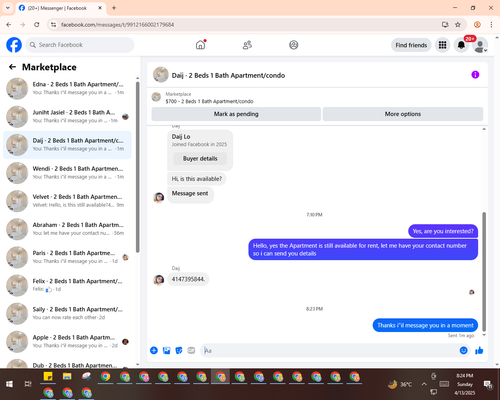Open the emoji picker
Viewport: 500px width, 400px height.
(463, 350)
